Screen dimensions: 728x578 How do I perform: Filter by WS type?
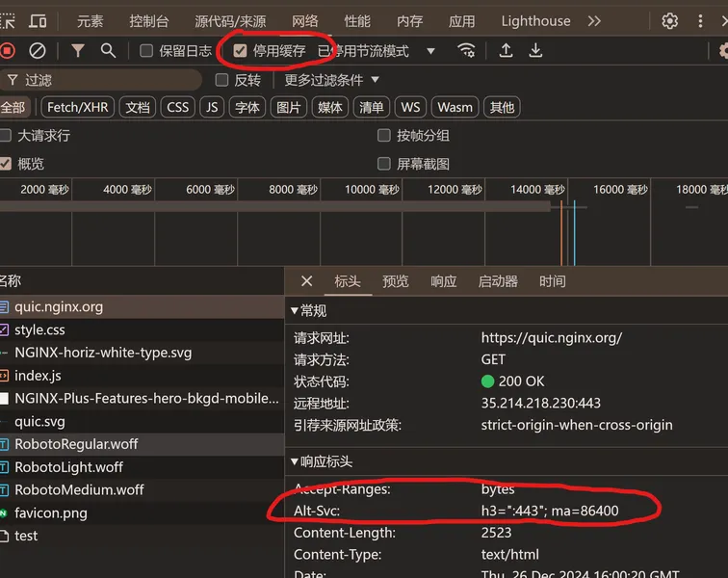(x=410, y=107)
